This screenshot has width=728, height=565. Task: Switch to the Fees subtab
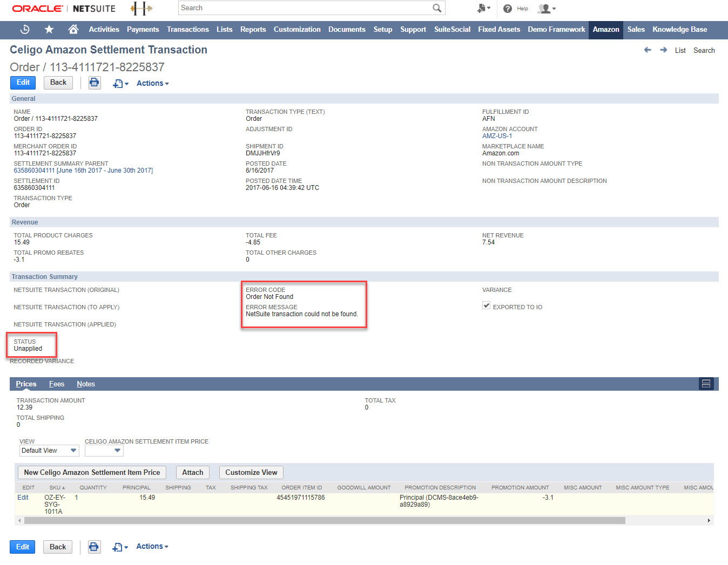(57, 384)
